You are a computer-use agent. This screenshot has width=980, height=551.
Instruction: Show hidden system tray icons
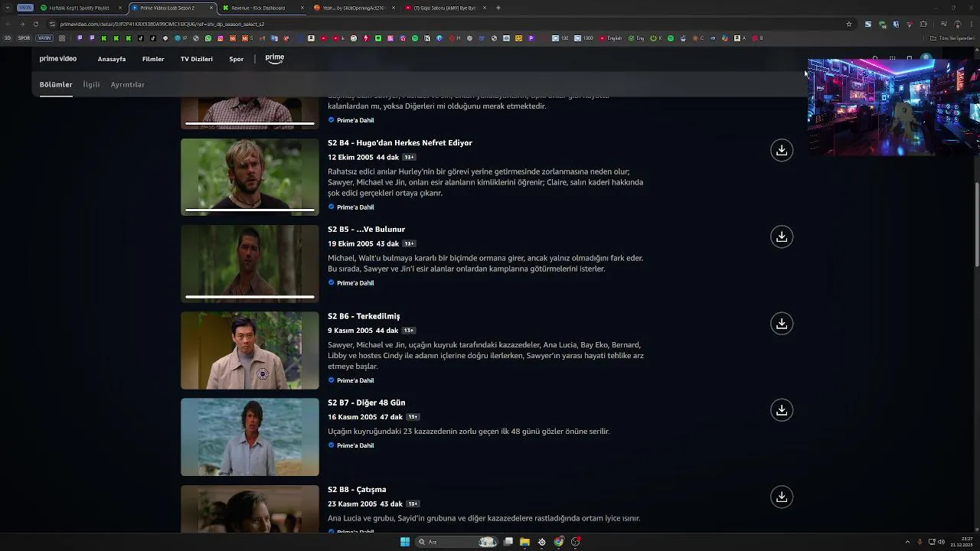(x=907, y=542)
